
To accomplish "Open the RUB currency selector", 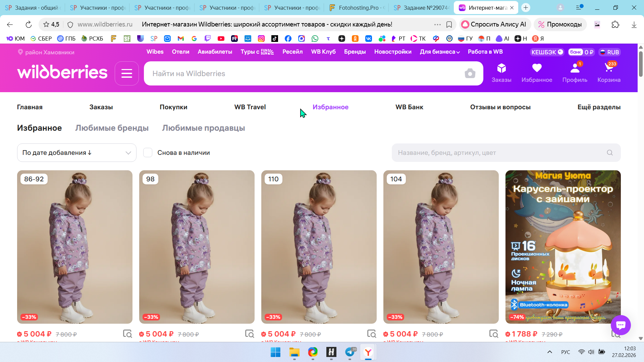I will (609, 52).
